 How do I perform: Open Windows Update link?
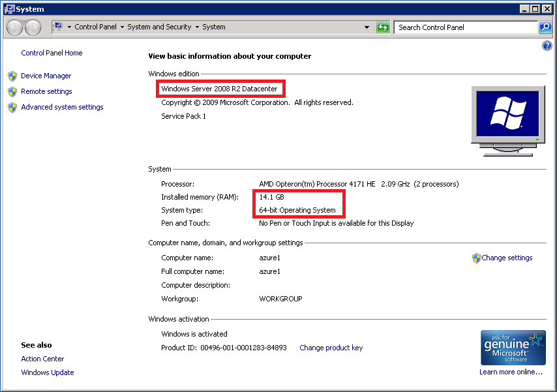[x=48, y=372]
